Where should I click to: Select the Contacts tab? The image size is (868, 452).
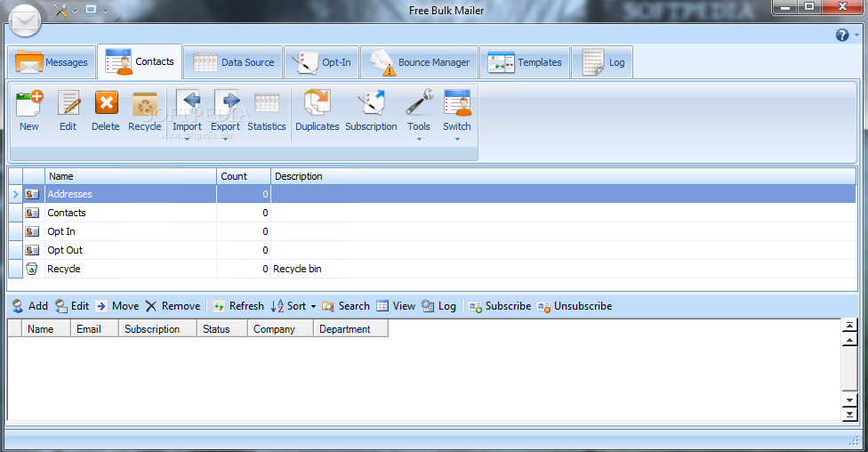point(140,61)
